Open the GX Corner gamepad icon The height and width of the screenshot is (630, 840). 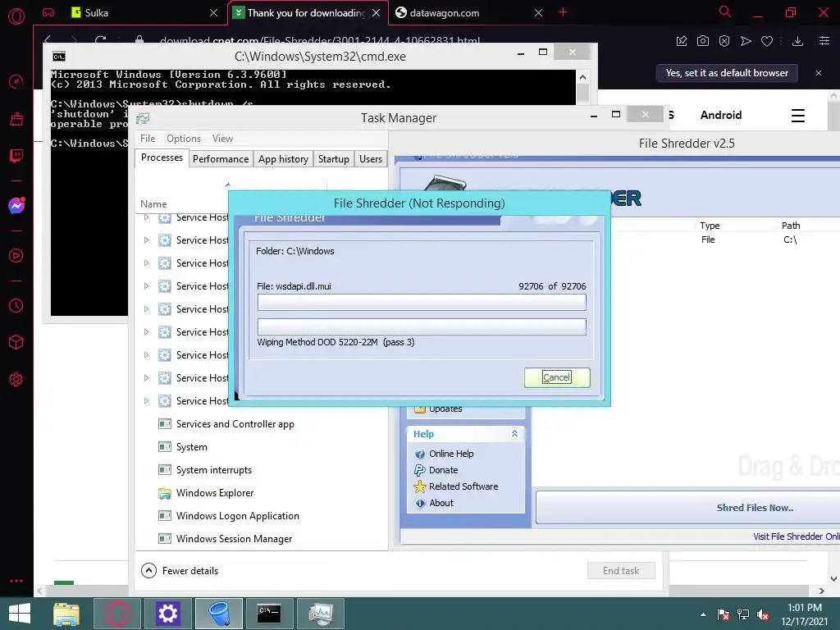click(48, 12)
